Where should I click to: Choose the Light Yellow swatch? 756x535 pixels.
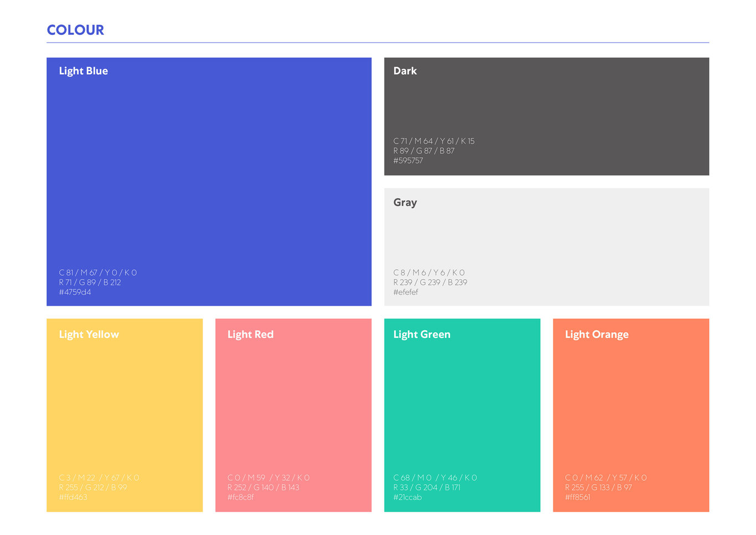click(125, 415)
